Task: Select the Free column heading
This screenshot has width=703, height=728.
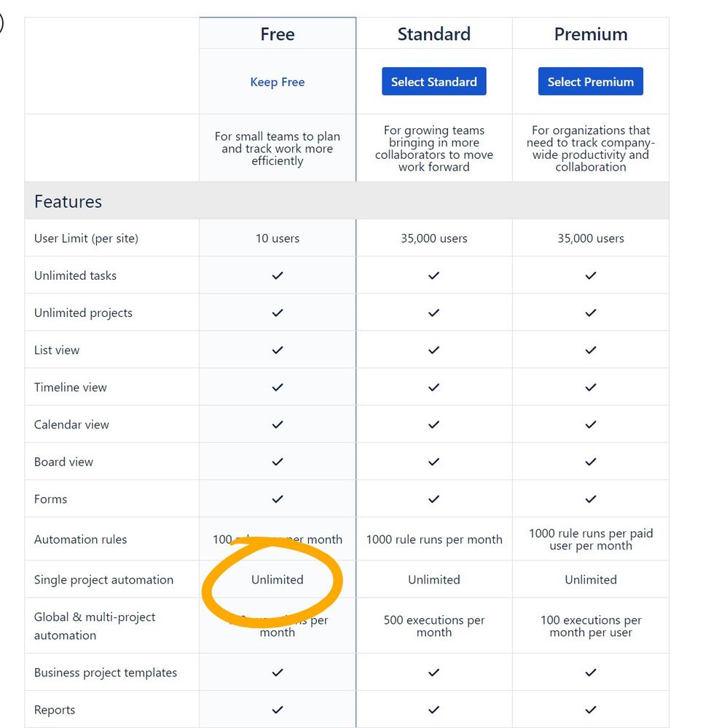Action: [x=278, y=34]
